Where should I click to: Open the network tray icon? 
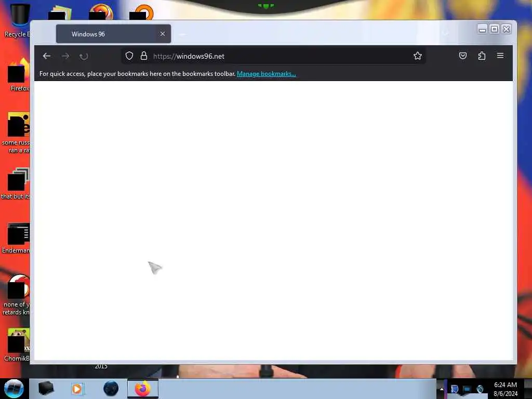467,389
